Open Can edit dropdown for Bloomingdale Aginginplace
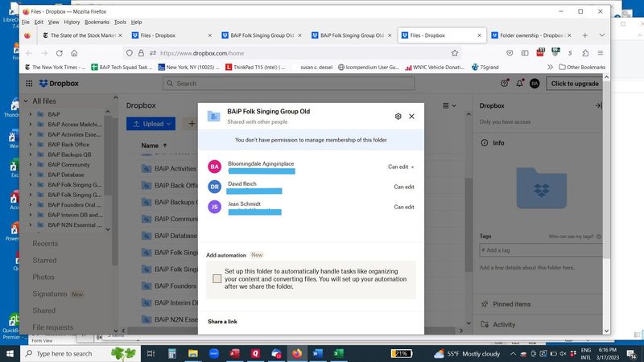This screenshot has height=362, width=644. click(401, 167)
